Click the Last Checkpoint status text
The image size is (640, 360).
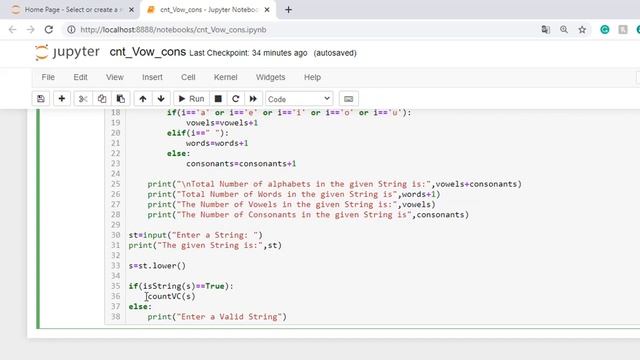248,53
